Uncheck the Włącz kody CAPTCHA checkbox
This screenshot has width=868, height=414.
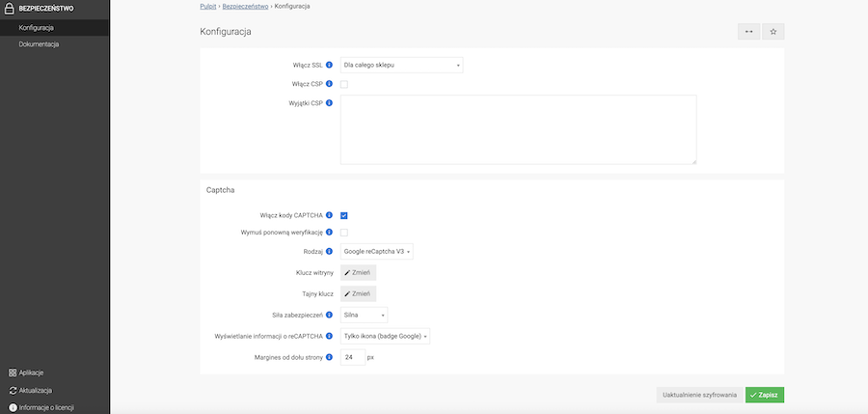(x=344, y=214)
